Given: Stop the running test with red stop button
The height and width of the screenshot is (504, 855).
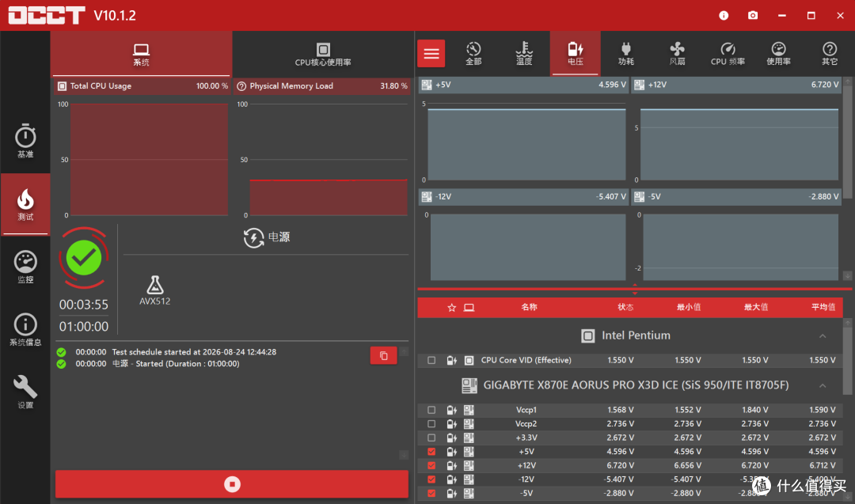Looking at the screenshot, I should tap(232, 484).
